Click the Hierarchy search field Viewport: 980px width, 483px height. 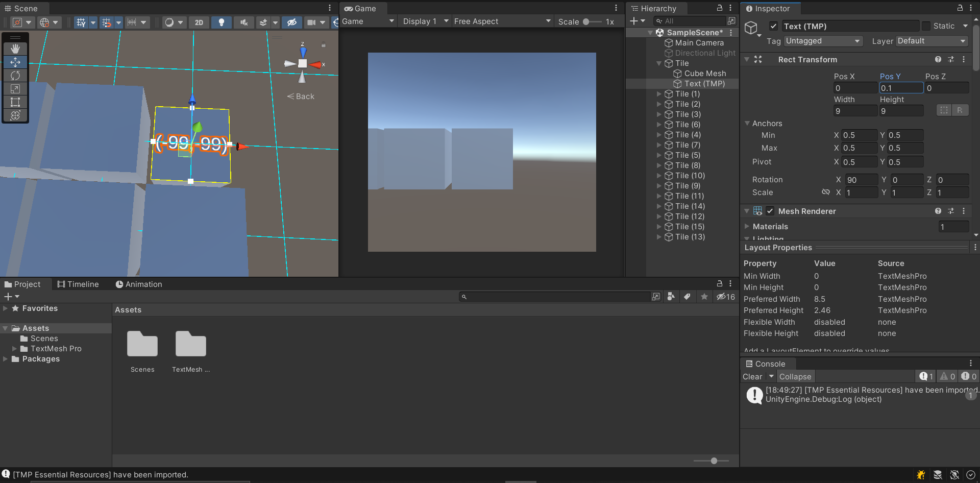pos(690,21)
